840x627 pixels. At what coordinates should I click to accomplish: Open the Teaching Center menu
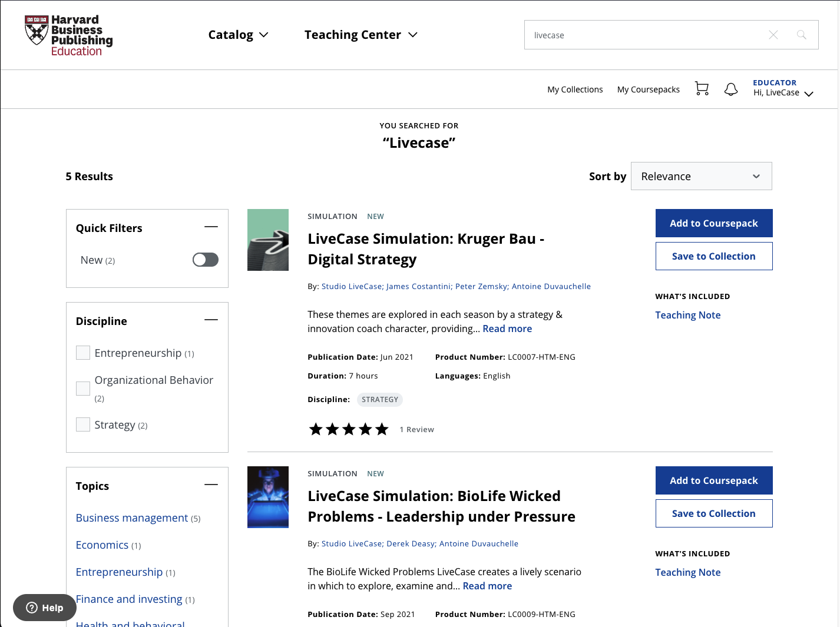[x=361, y=35]
